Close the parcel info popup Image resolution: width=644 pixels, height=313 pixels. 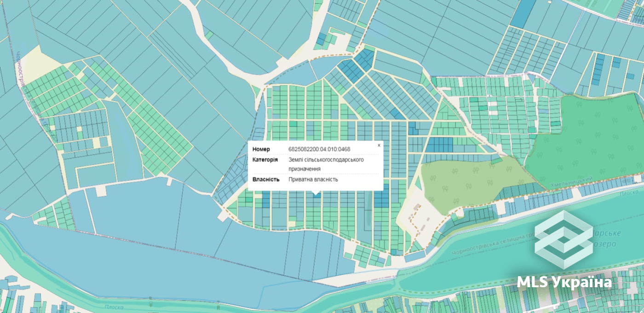click(x=379, y=145)
